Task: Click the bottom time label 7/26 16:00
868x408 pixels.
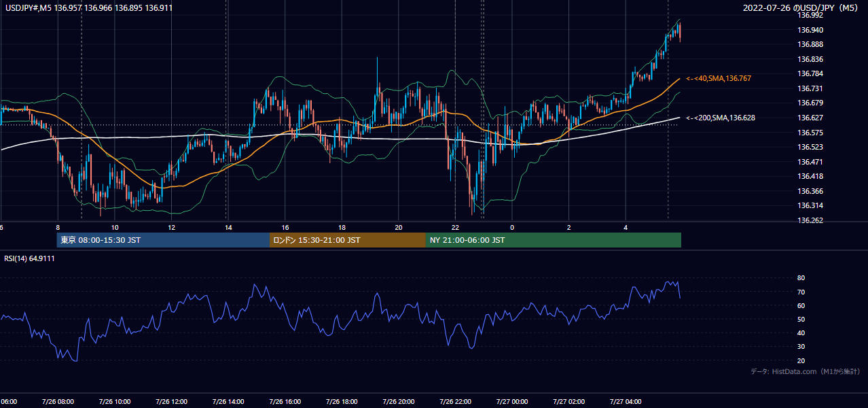Action: pyautogui.click(x=285, y=401)
